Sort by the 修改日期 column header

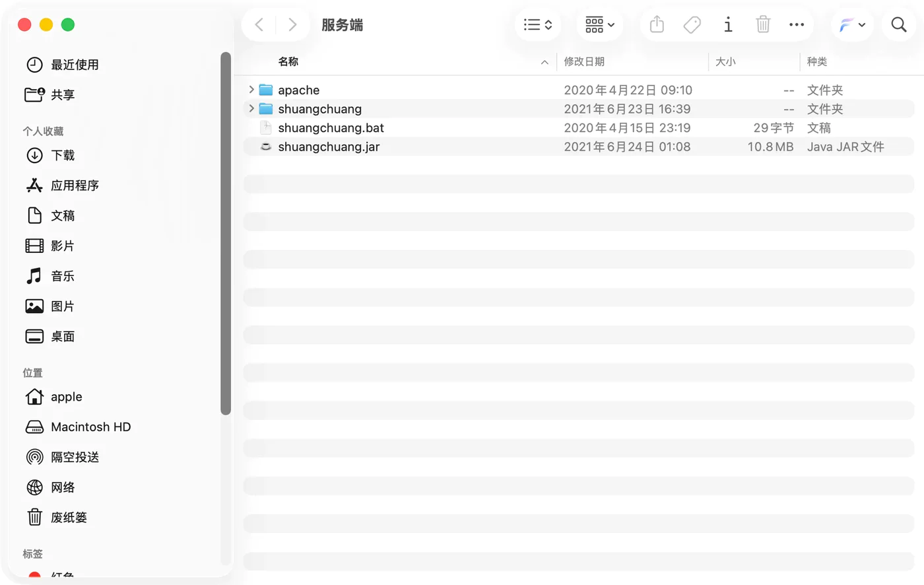click(584, 61)
